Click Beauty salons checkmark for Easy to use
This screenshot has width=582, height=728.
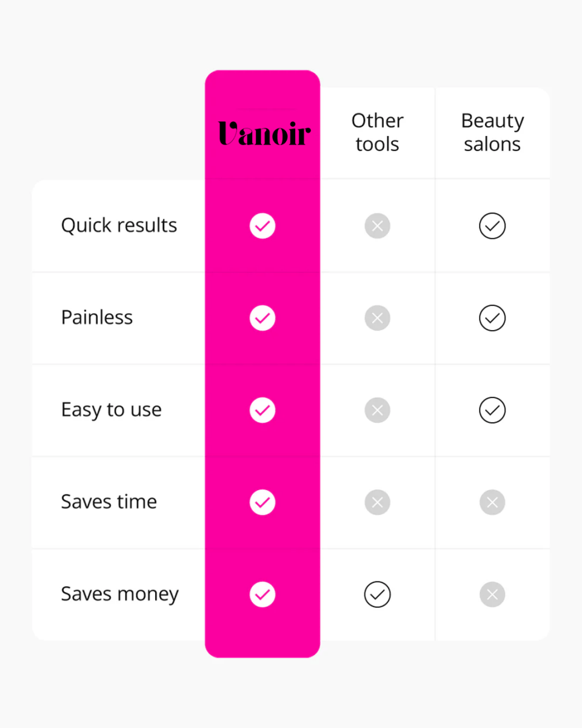point(492,410)
